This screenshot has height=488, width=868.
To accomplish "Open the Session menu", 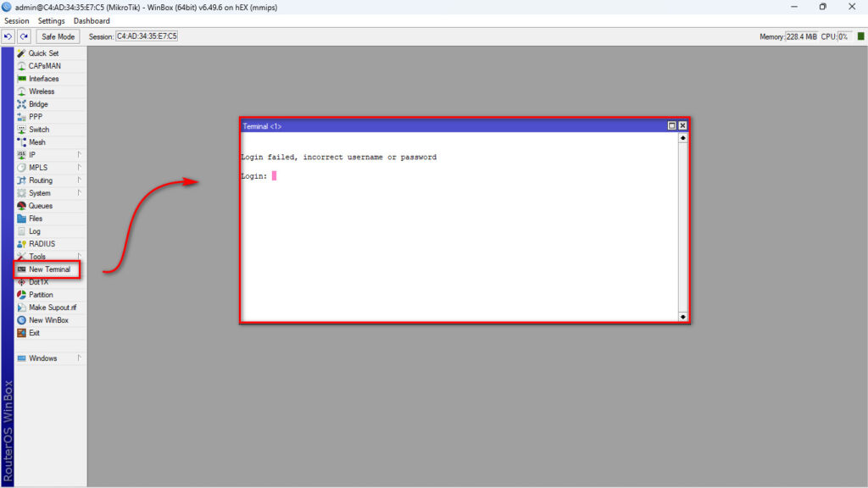I will (x=16, y=21).
